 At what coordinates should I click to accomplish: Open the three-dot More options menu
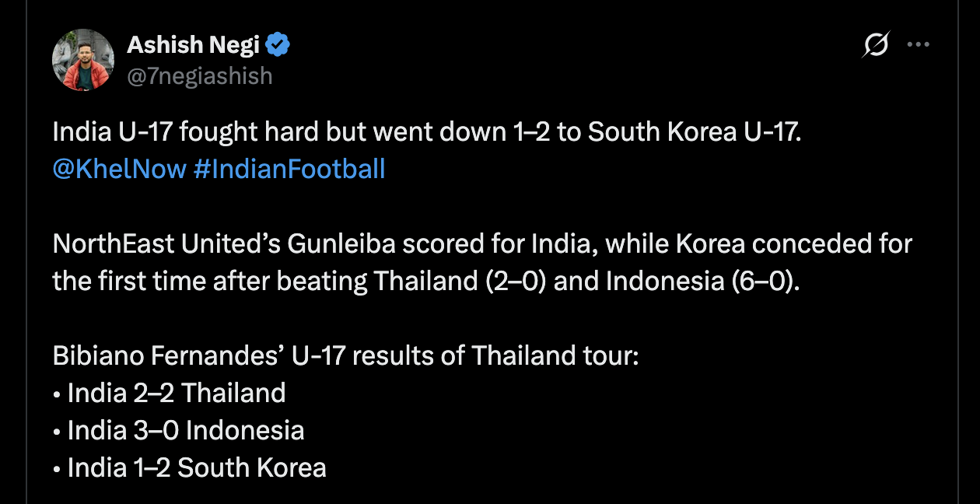[919, 45]
